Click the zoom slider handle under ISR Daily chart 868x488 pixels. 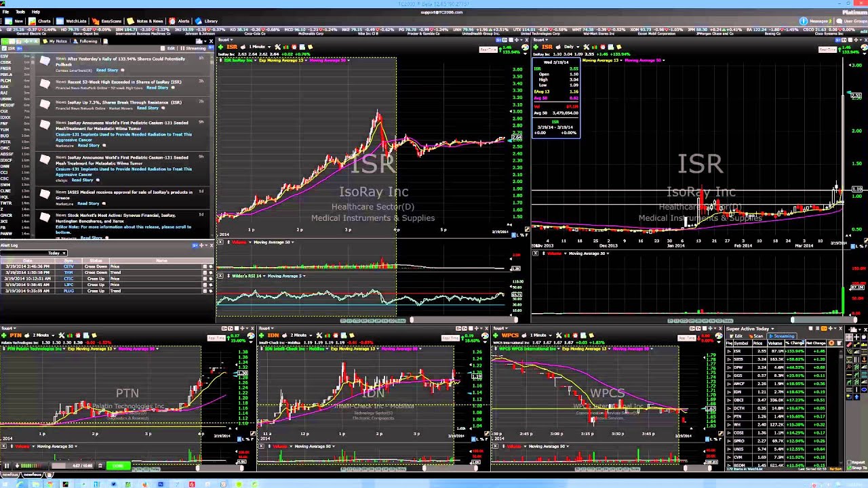pos(792,320)
